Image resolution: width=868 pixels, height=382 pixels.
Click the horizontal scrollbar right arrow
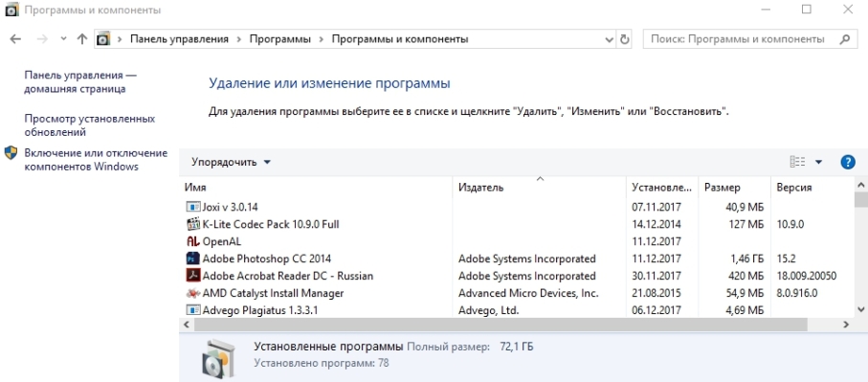(x=846, y=325)
